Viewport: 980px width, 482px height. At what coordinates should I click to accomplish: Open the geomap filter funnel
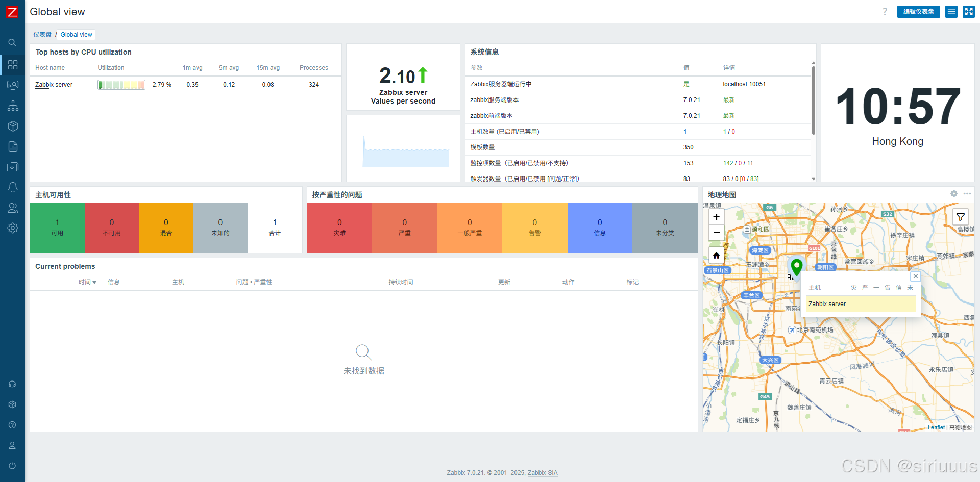tap(961, 217)
